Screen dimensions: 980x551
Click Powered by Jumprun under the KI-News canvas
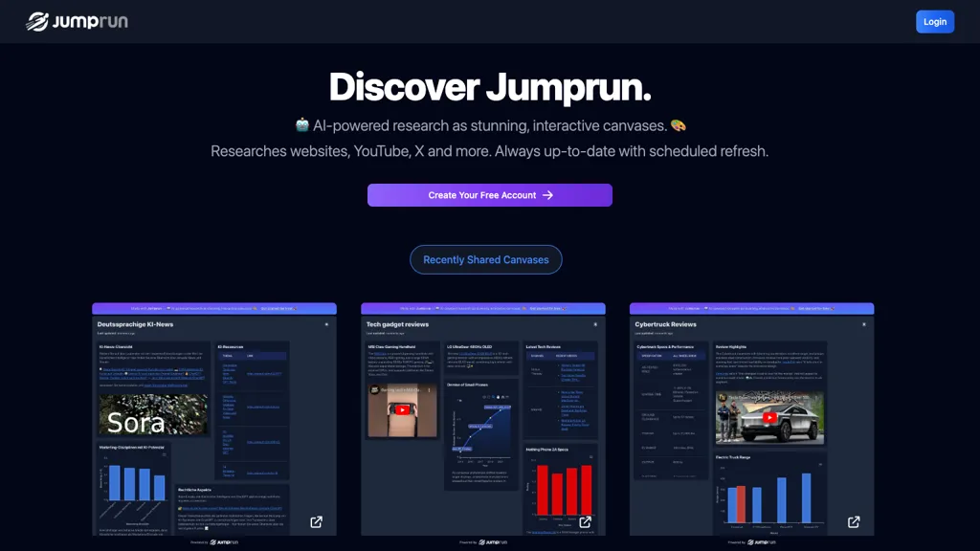coord(214,542)
